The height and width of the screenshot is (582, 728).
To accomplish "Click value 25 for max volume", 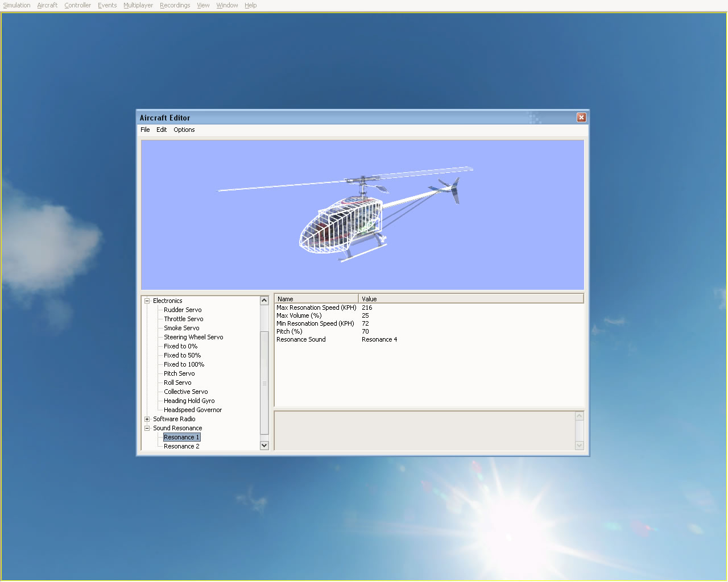I will pyautogui.click(x=365, y=315).
